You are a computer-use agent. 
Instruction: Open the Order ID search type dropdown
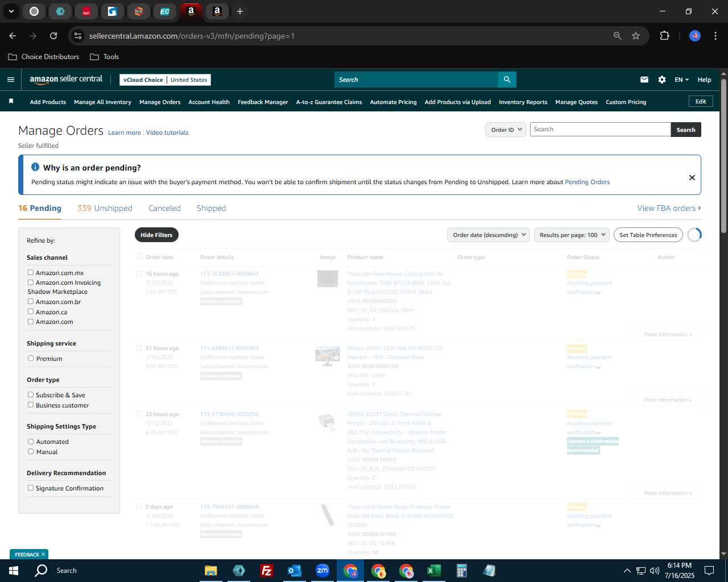coord(506,130)
